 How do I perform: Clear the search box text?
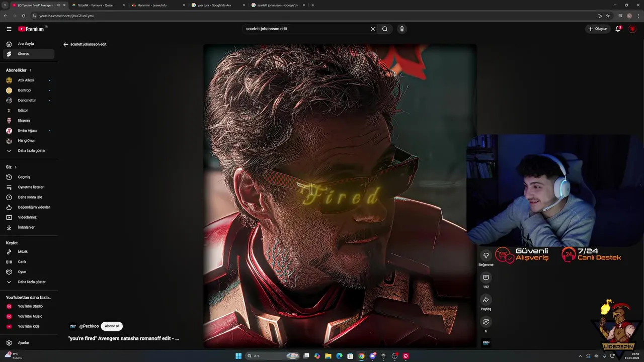click(373, 29)
